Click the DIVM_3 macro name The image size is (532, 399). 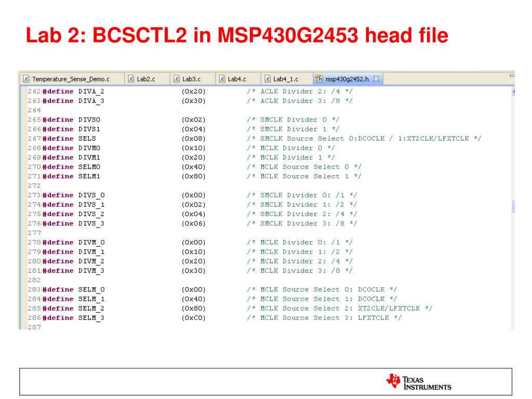(91, 271)
